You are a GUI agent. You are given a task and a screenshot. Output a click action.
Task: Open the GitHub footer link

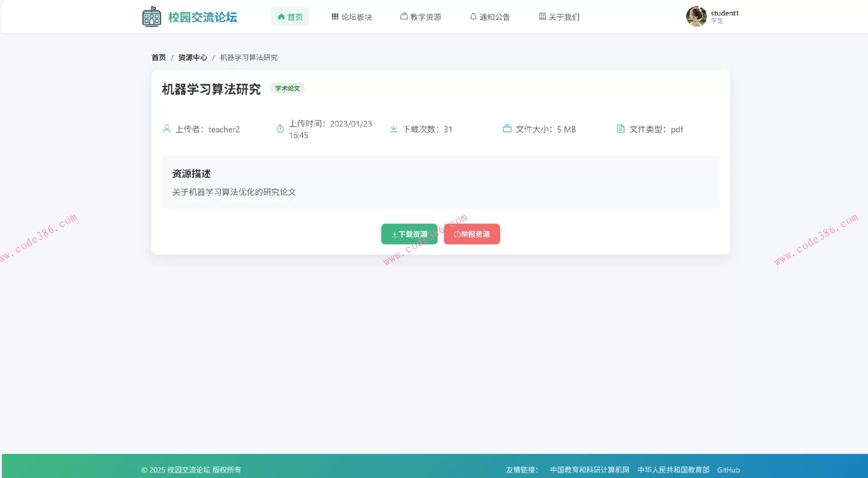click(729, 470)
